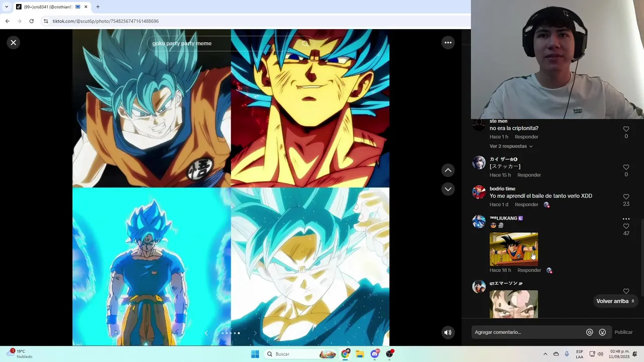Reply to the [ステッカー] comment
The height and width of the screenshot is (362, 644).
(529, 175)
